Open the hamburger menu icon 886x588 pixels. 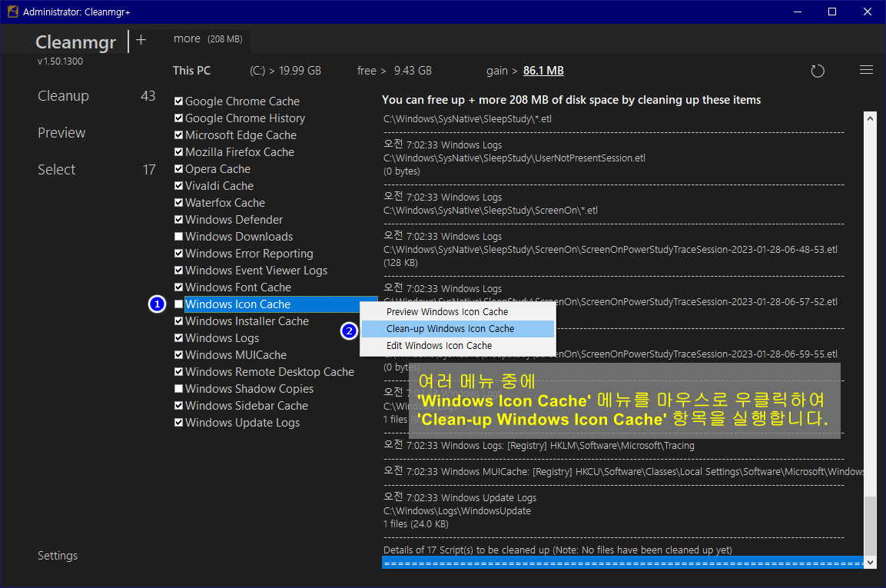coord(866,70)
